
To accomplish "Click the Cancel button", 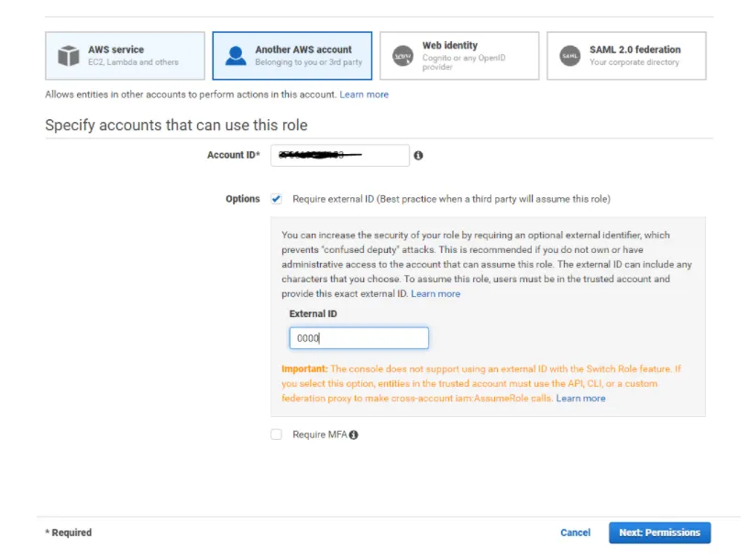I will click(575, 533).
